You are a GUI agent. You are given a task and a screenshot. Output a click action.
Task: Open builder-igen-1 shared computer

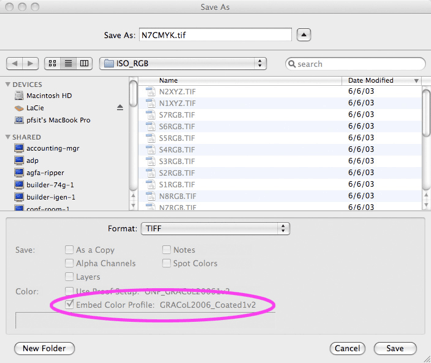coord(45,197)
